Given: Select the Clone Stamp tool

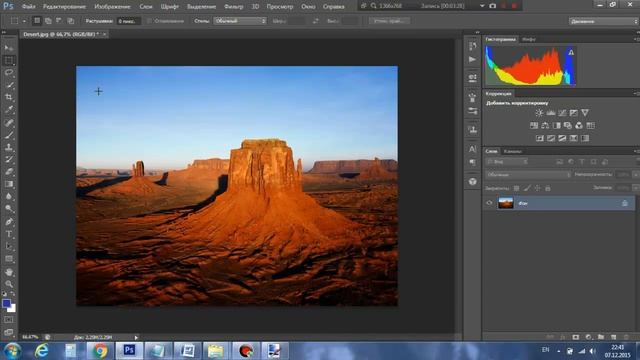Looking at the screenshot, I should tap(9, 147).
